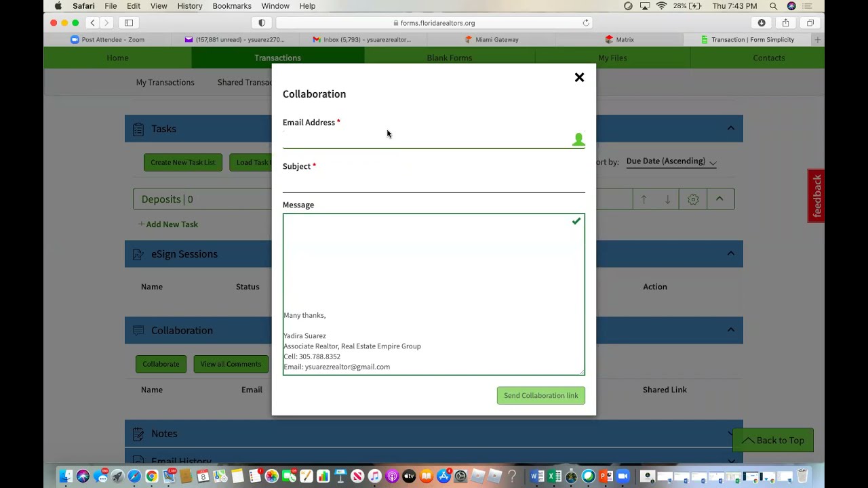Click the Notes section icon
This screenshot has width=868, height=488.
pyautogui.click(x=138, y=433)
